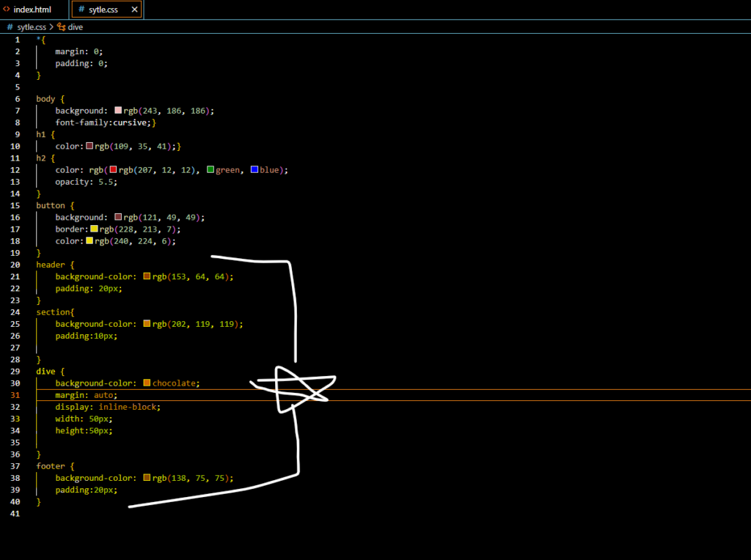Click the dive symbol icon in breadcrumb
The image size is (751, 560).
coord(61,27)
